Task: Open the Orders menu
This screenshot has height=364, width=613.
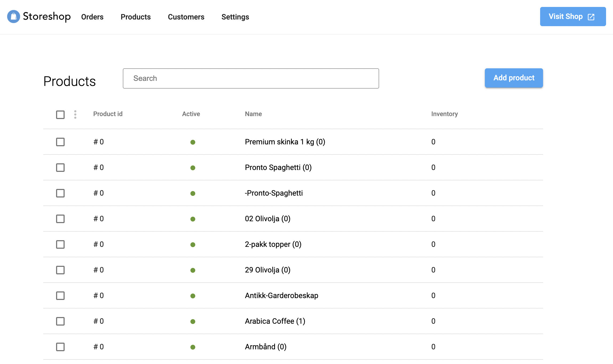Action: click(x=92, y=17)
